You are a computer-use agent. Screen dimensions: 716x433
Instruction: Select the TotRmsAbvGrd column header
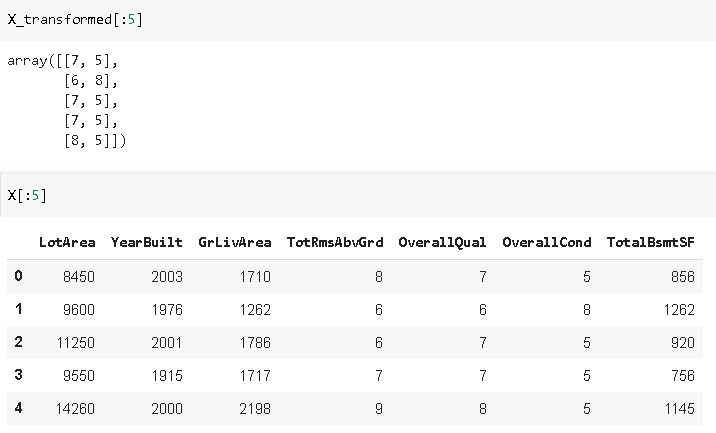coord(335,243)
